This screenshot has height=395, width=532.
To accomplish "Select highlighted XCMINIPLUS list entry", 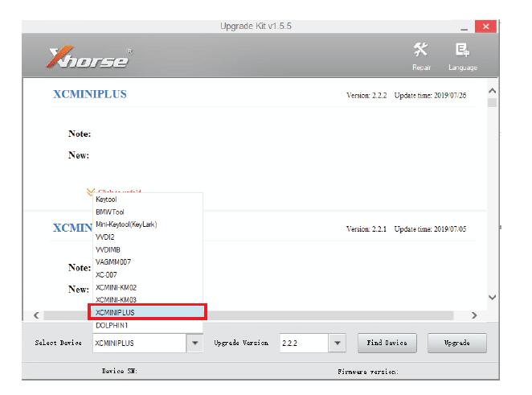I will click(147, 312).
